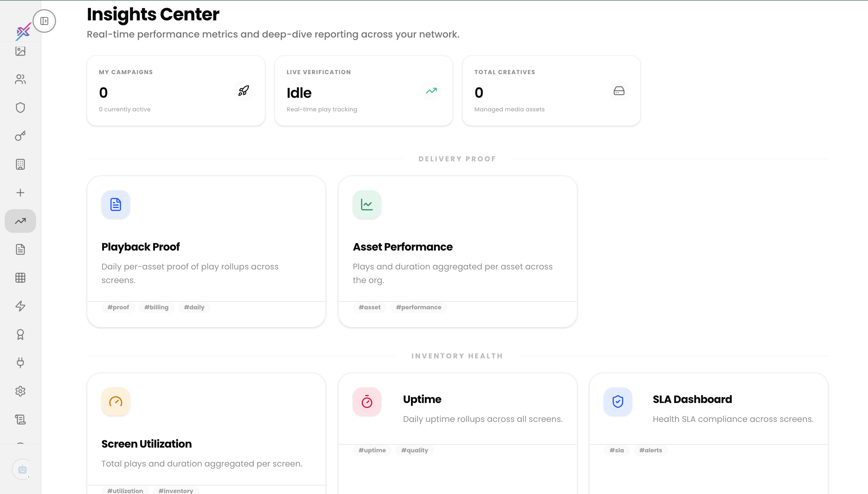Open the Screen Utilization report
Image resolution: width=868 pixels, height=494 pixels.
tap(206, 433)
